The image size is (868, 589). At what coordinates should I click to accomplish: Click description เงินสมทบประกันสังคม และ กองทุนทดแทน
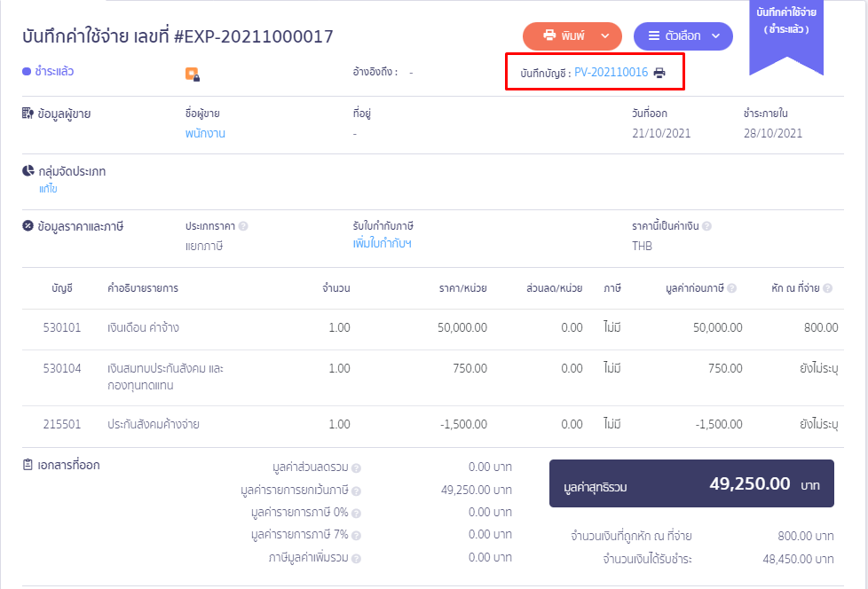165,377
